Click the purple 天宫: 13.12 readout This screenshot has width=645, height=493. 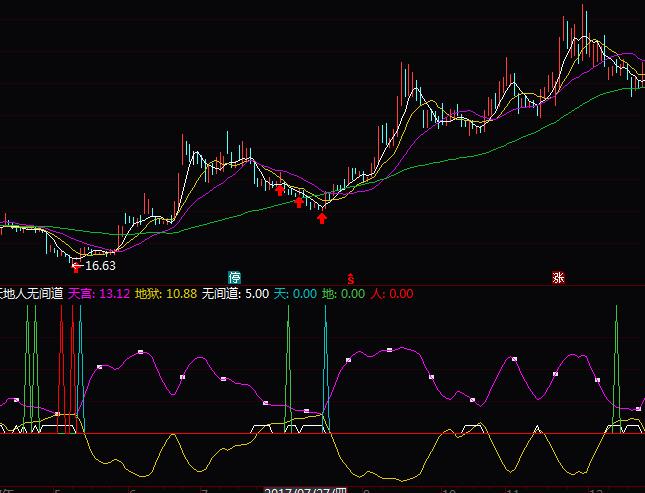tap(99, 294)
